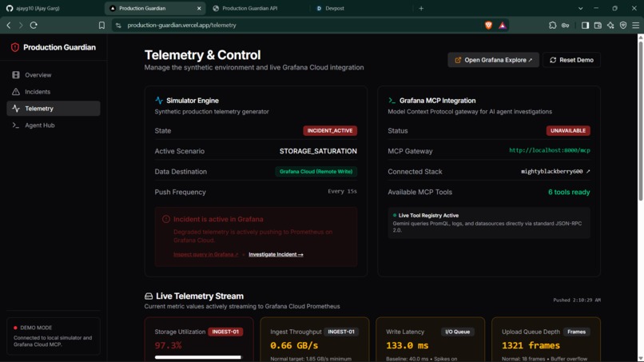Click the red INGEST-01 badge on Storage Utilization

tap(225, 332)
